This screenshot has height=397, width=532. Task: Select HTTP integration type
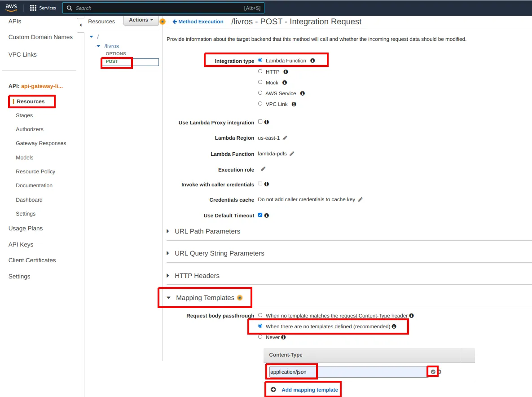click(260, 71)
